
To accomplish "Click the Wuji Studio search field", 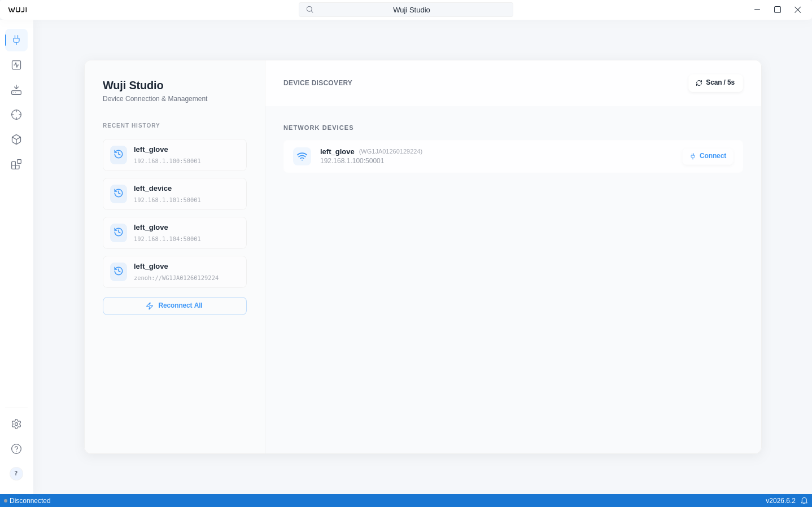I will click(x=406, y=10).
